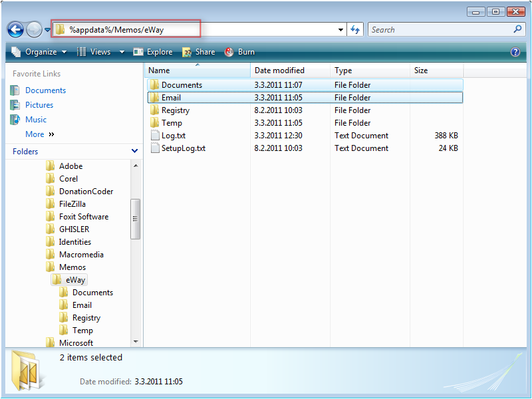Click the Views toolbar button
Viewport: 532px width, 399px height.
pyautogui.click(x=94, y=52)
